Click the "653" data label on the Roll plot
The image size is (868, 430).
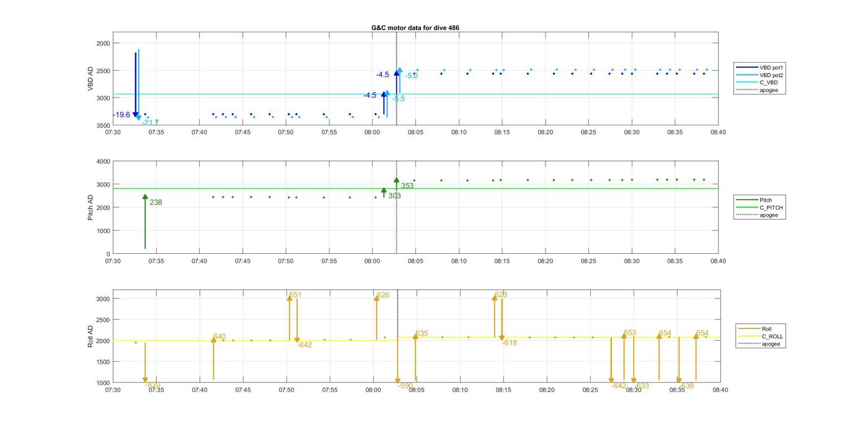pos(630,333)
